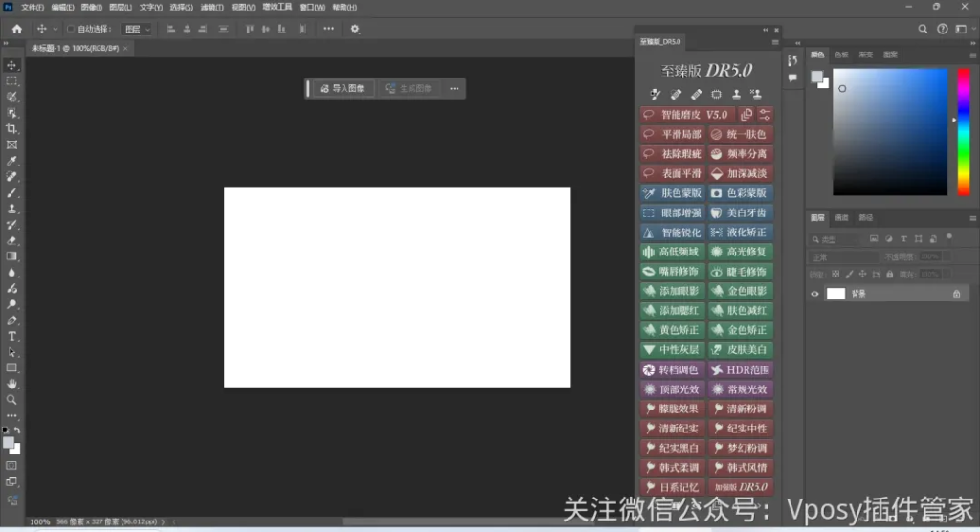Viewport: 980px width, 532px height.
Task: Select the Brush tool
Action: 11,192
